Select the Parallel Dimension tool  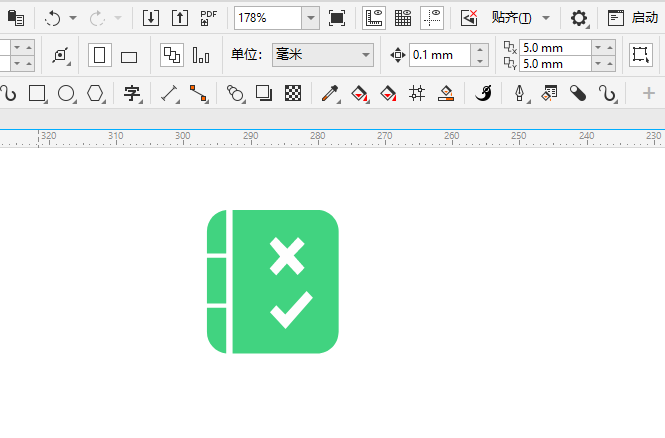pyautogui.click(x=169, y=93)
